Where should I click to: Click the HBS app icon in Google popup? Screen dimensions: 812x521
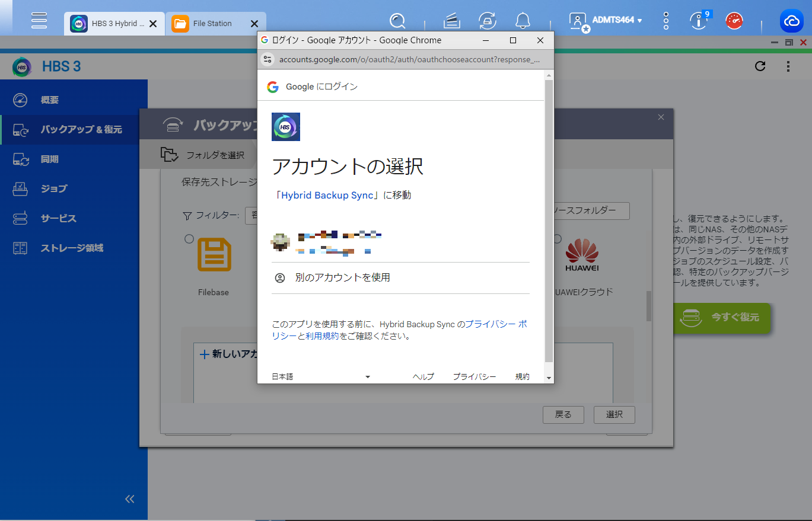pyautogui.click(x=286, y=127)
